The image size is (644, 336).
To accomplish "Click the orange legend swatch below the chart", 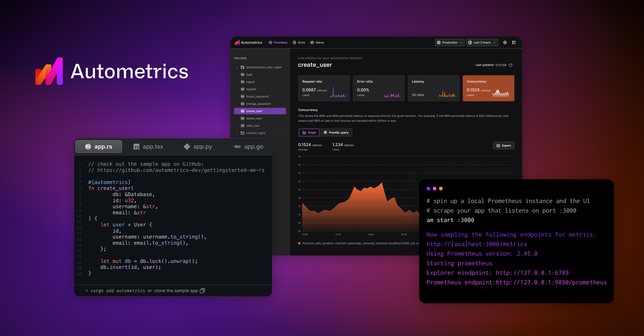I will pos(299,243).
